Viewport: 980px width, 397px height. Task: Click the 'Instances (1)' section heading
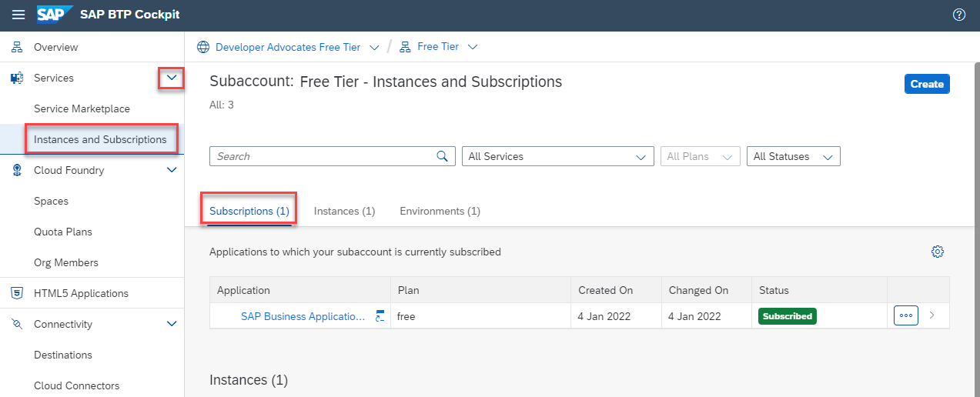pos(249,380)
